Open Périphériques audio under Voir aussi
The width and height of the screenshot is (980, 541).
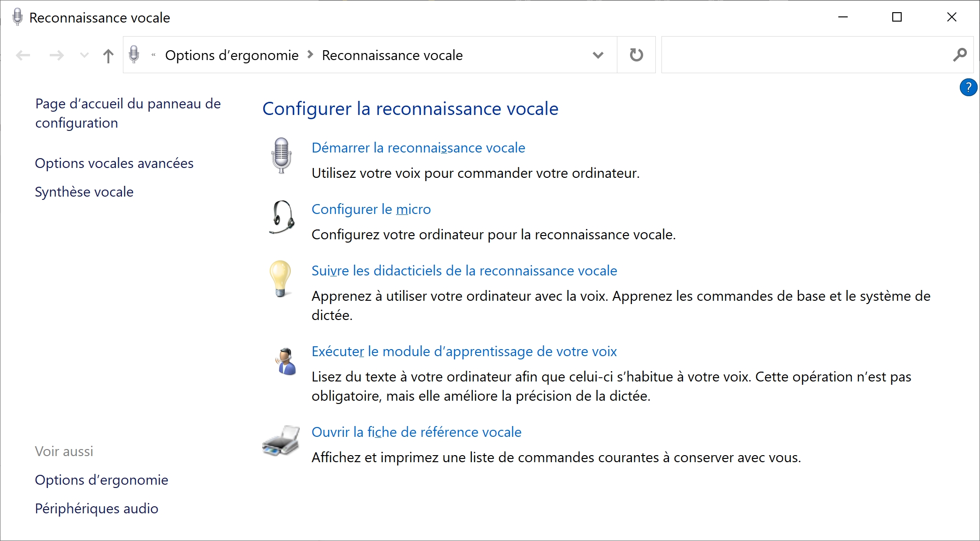coord(97,509)
